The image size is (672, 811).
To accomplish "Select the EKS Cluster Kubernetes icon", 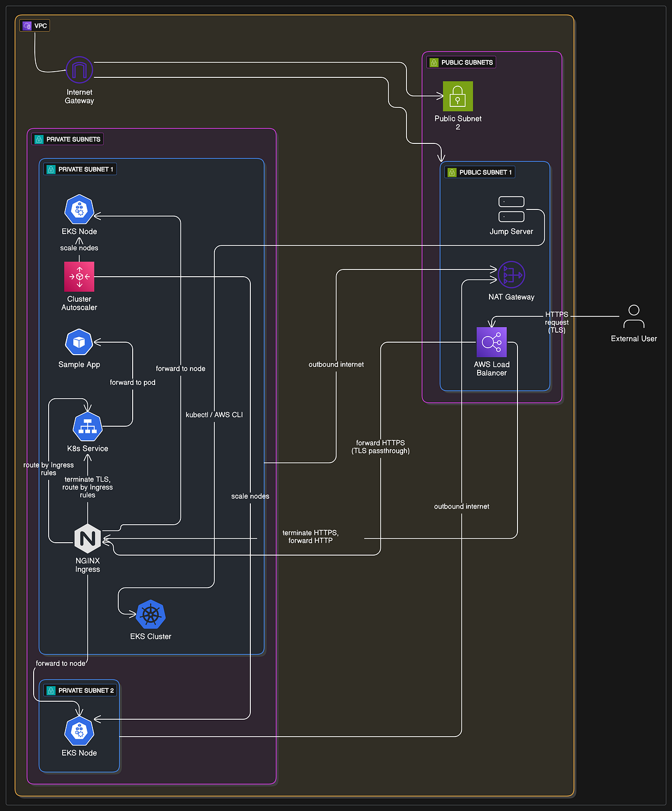I will click(150, 614).
